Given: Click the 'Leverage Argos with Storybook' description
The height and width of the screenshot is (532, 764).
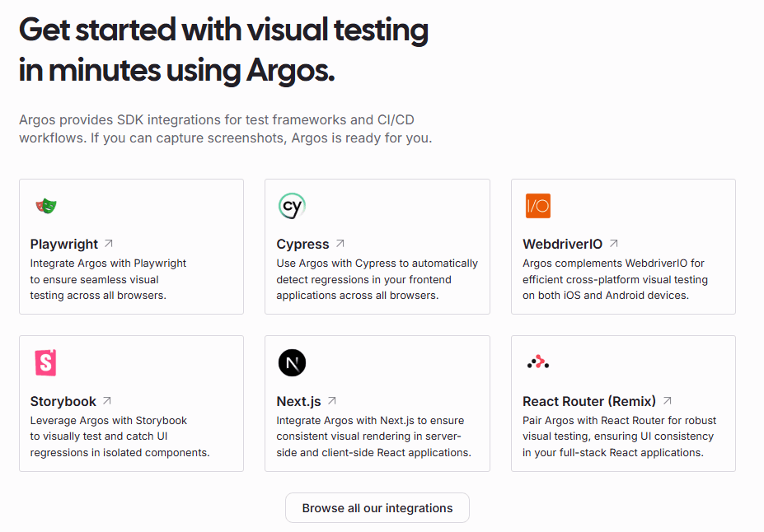Looking at the screenshot, I should pyautogui.click(x=120, y=436).
